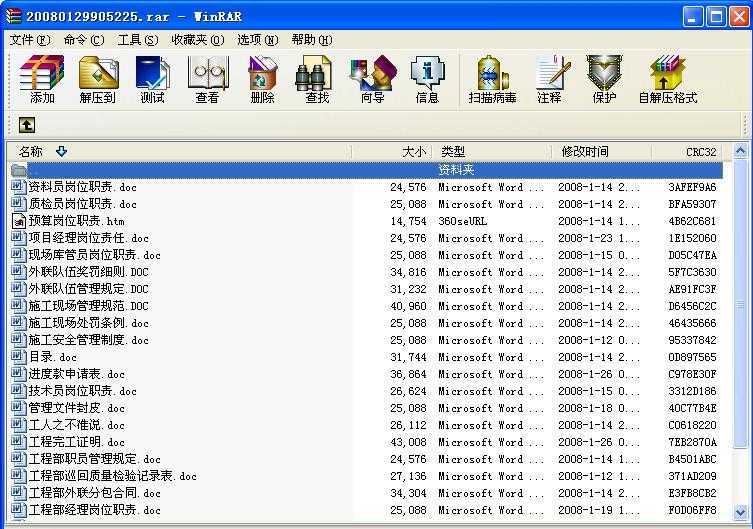Click Word icon of 工程部经理岗位职责.doc

pyautogui.click(x=18, y=510)
